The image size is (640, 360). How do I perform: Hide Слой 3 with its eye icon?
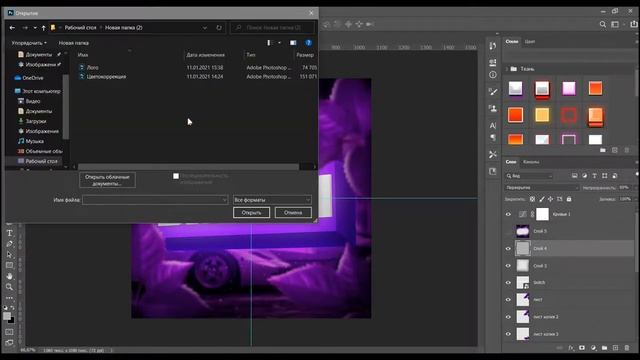tap(508, 266)
